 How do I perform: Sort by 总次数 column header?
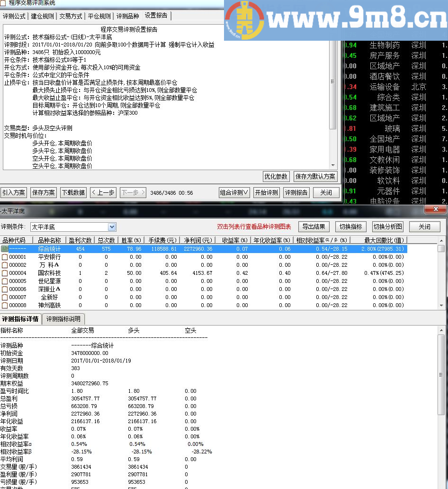[x=106, y=240]
